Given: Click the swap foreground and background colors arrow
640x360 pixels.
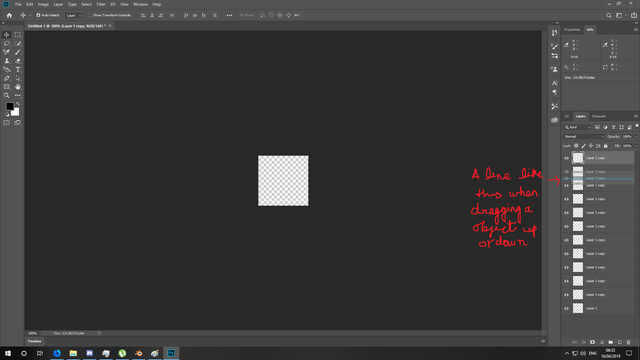Looking at the screenshot, I should (x=18, y=104).
